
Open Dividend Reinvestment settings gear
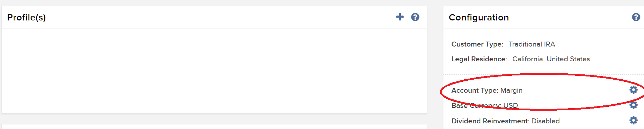tap(633, 121)
